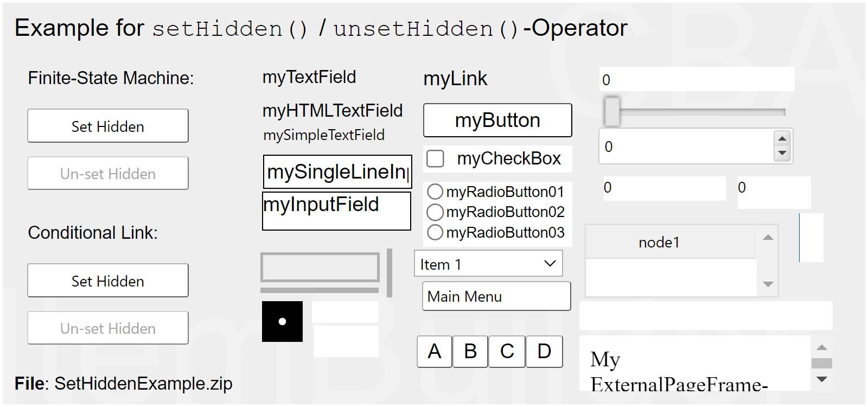Click into the mySingleLineInput field
The width and height of the screenshot is (868, 407).
click(337, 172)
